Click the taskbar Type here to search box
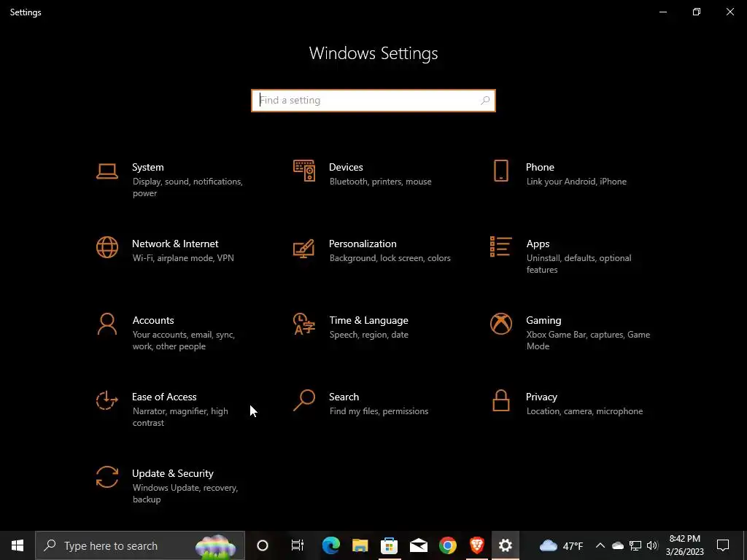The image size is (747, 560). click(139, 545)
